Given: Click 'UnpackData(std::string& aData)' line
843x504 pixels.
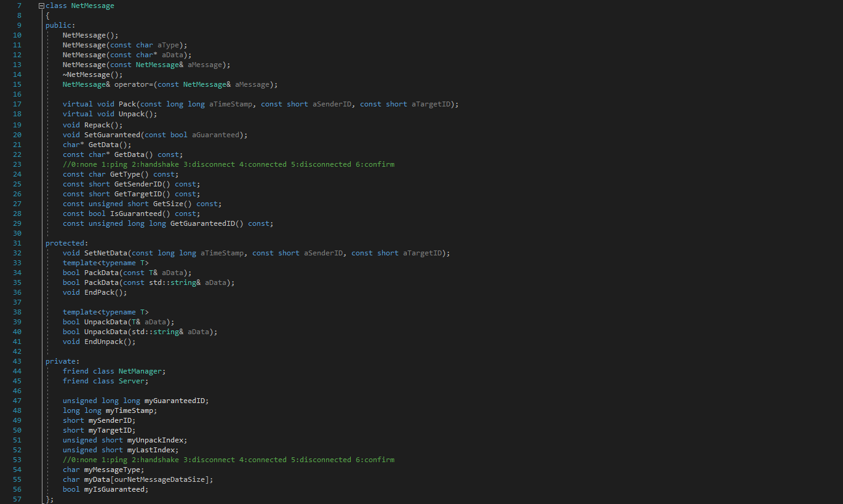Looking at the screenshot, I should [x=140, y=332].
